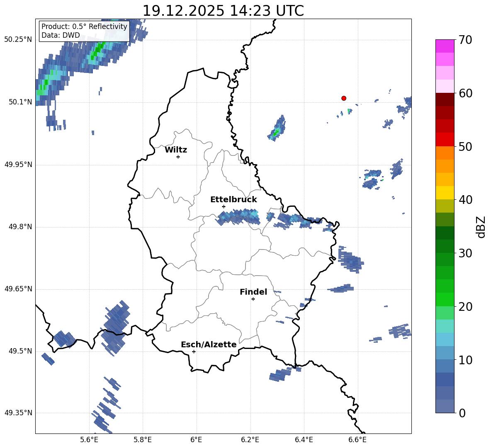The width and height of the screenshot is (491, 448).
Task: Click the 6.4°E longitude label
Action: (304, 440)
